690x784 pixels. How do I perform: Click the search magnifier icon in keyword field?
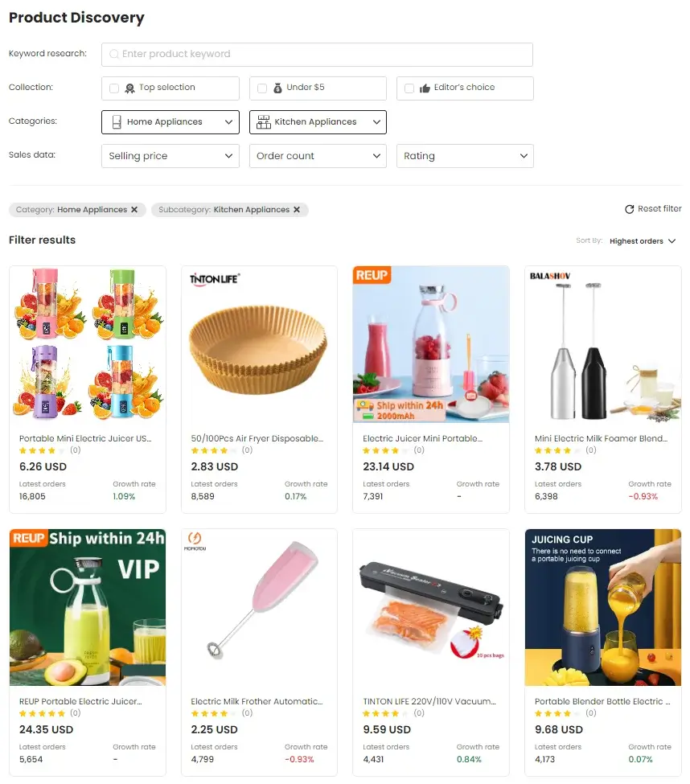click(114, 54)
